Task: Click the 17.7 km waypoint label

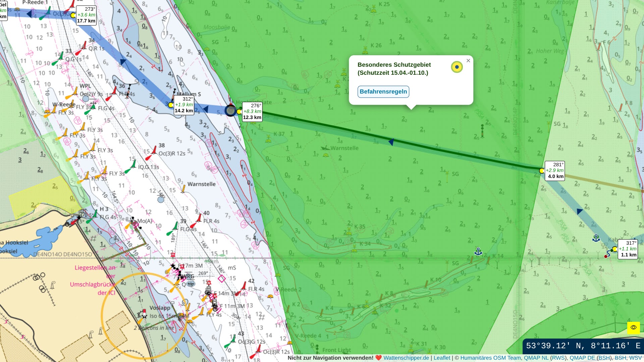Action: [x=86, y=15]
